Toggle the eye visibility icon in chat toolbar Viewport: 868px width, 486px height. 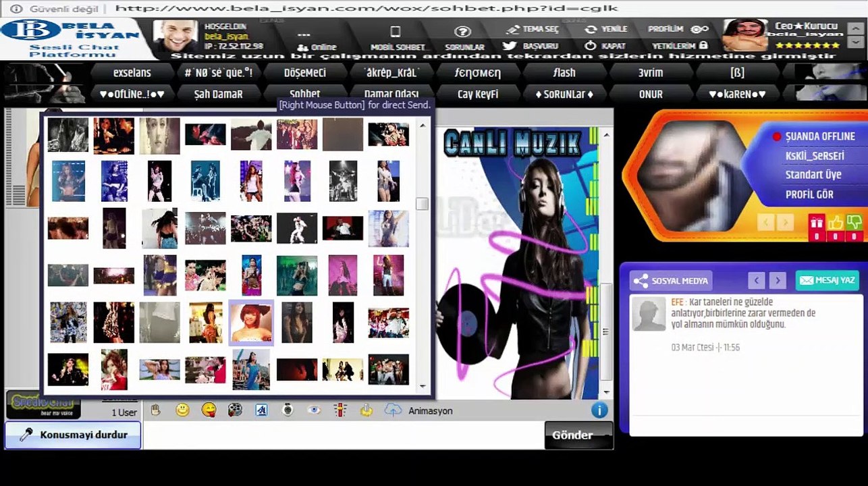click(314, 410)
